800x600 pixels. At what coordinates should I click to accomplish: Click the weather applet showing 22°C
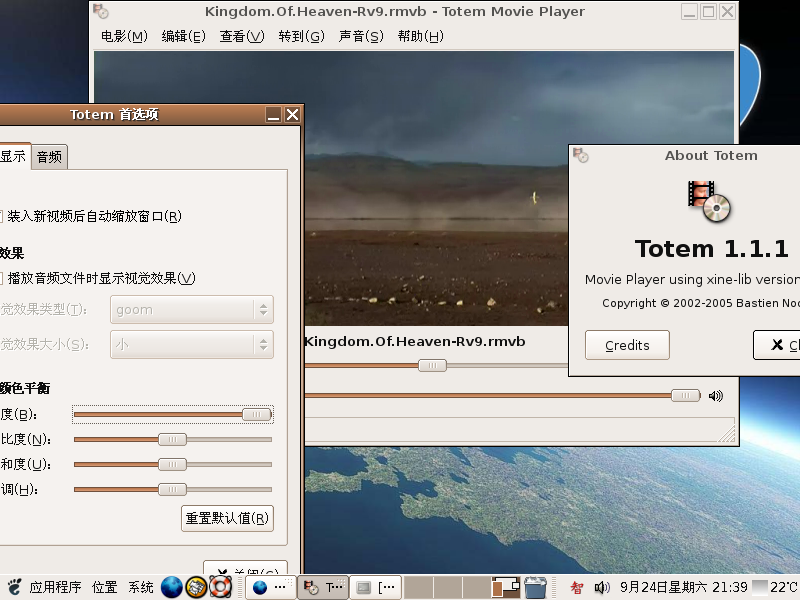pyautogui.click(x=776, y=588)
